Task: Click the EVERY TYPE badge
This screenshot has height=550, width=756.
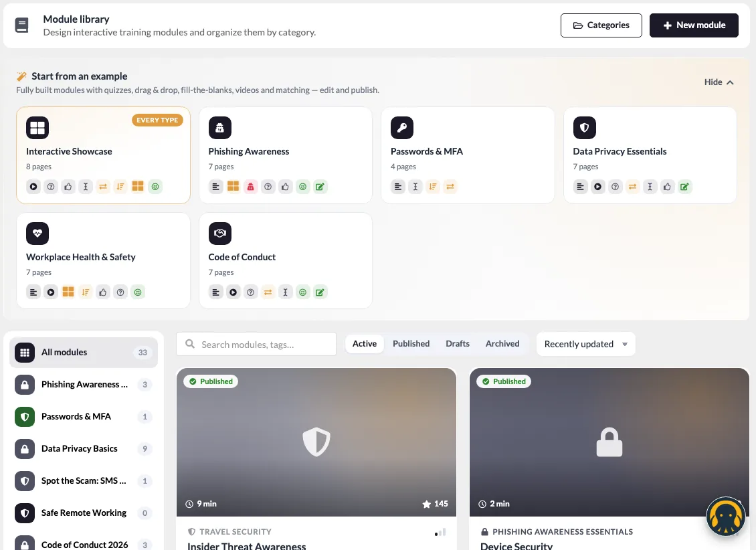Action: click(157, 120)
